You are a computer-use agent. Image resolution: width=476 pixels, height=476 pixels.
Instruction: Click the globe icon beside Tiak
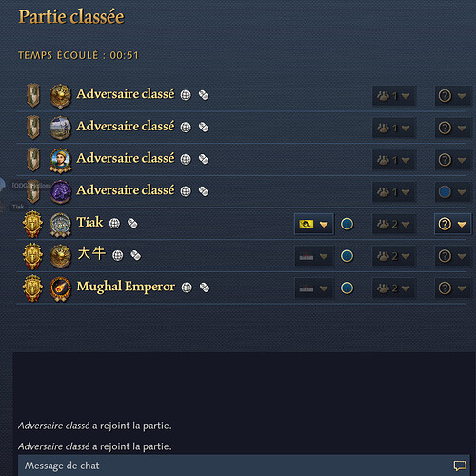click(x=114, y=224)
